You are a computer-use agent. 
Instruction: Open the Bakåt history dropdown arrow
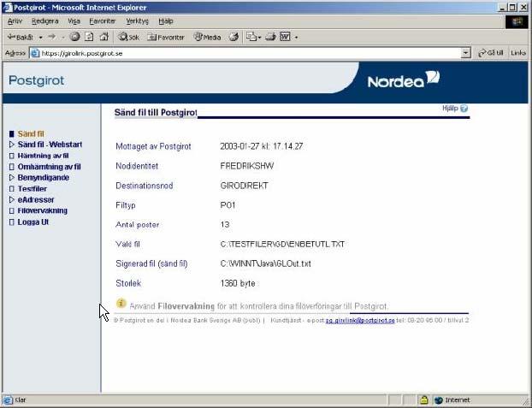click(41, 38)
